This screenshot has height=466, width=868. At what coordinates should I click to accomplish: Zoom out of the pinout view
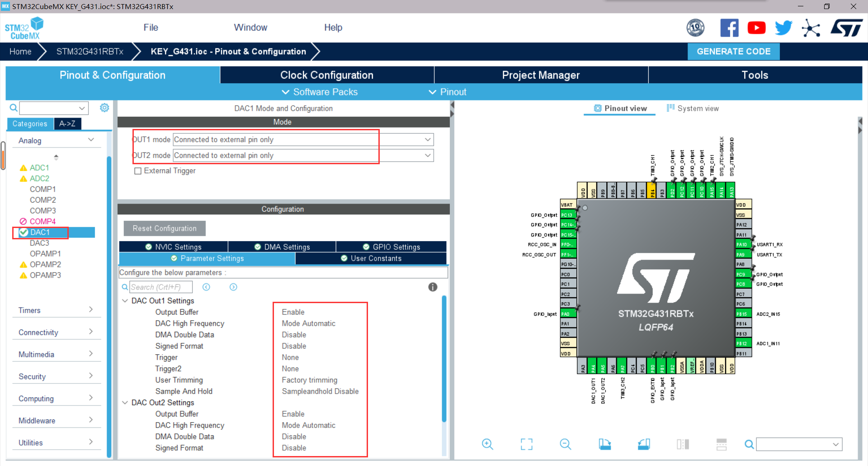[565, 444]
